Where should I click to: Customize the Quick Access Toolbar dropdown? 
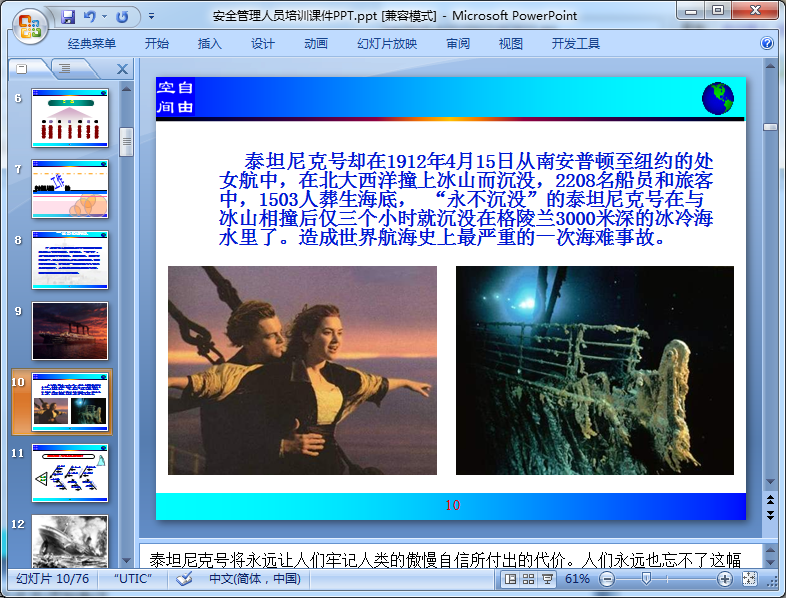[151, 17]
